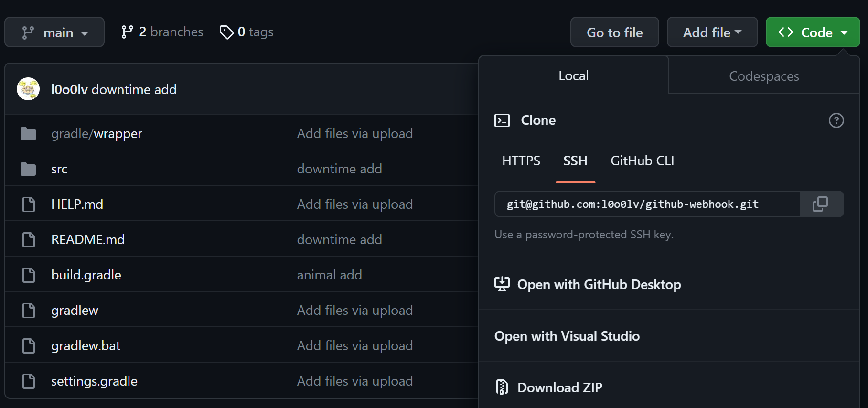This screenshot has height=408, width=868.
Task: Open the build.gradle file
Action: [x=86, y=275]
